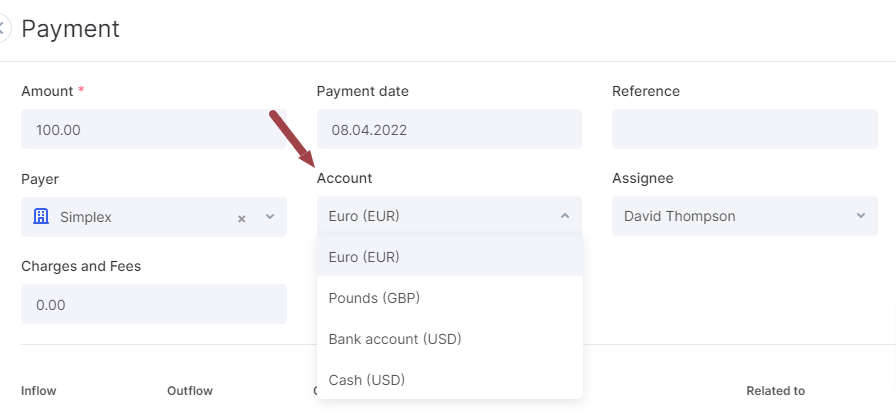Select Cash (USD) account option
Viewport: 896px width, 410px height.
(450, 380)
